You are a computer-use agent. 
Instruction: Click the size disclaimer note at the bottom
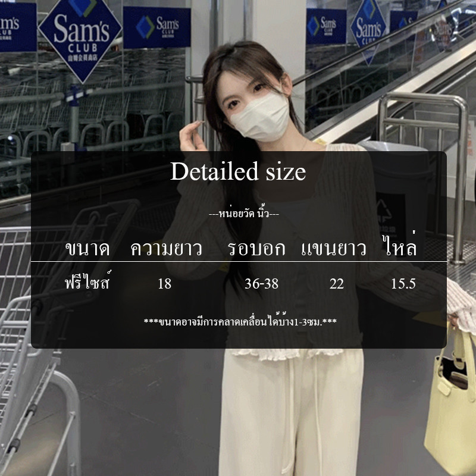point(240,322)
